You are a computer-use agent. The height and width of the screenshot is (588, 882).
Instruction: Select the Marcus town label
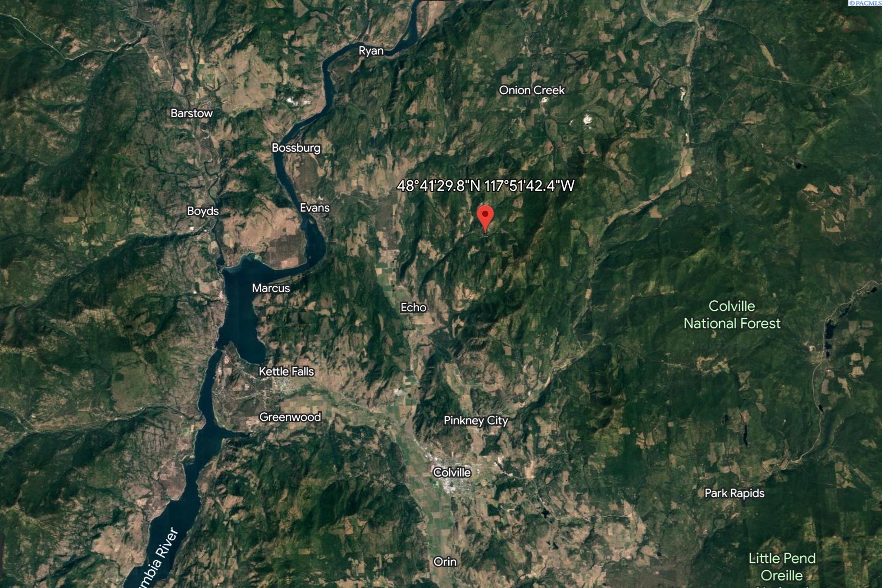coord(271,288)
